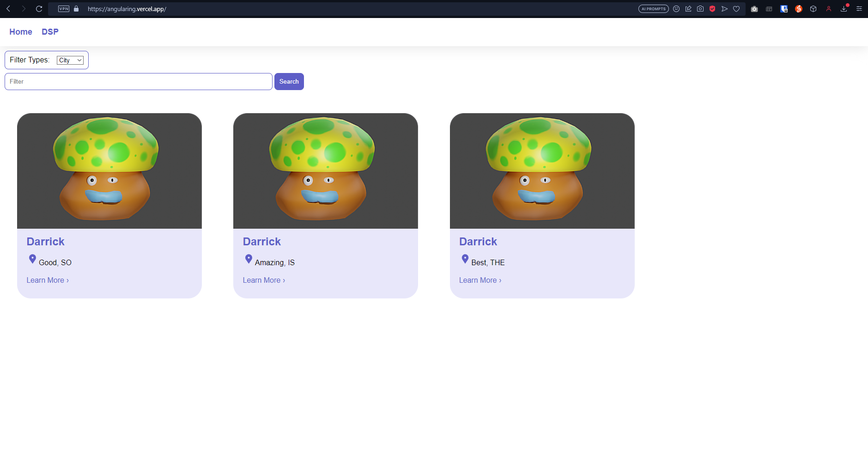Go to the Home nav link

click(x=21, y=32)
